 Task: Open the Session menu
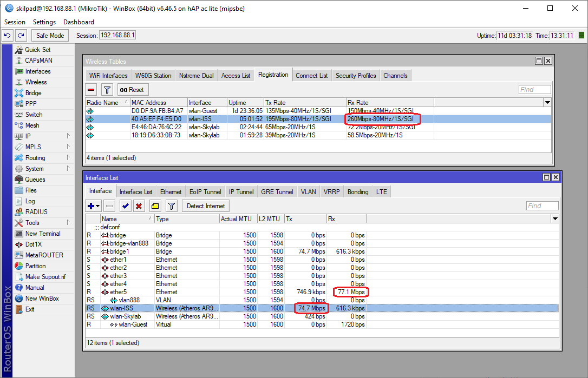tap(15, 22)
